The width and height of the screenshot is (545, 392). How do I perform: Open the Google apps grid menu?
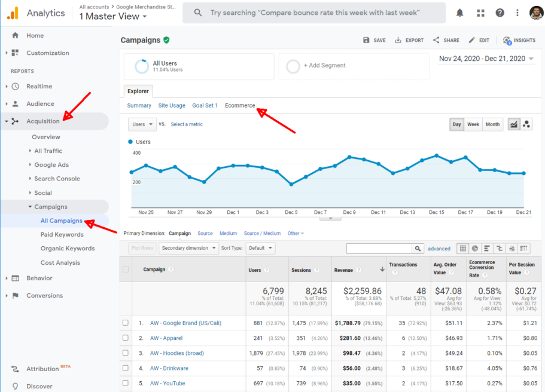click(x=480, y=12)
